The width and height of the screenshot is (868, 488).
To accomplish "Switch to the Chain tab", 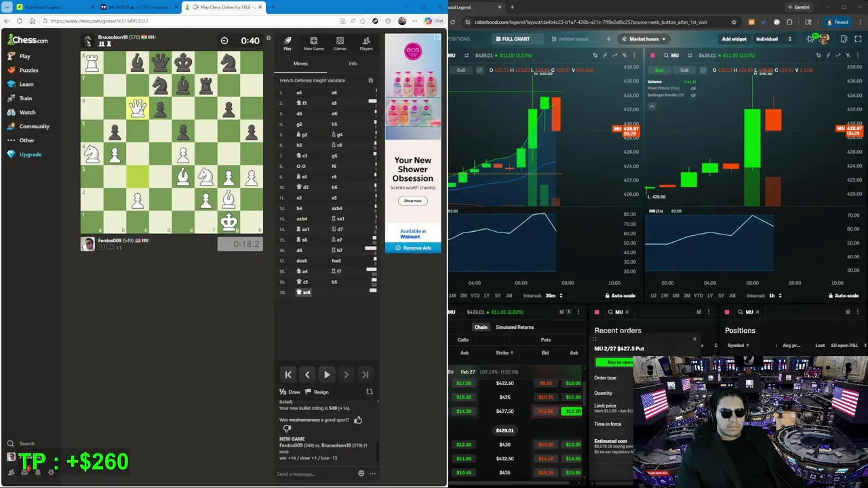I will [481, 327].
